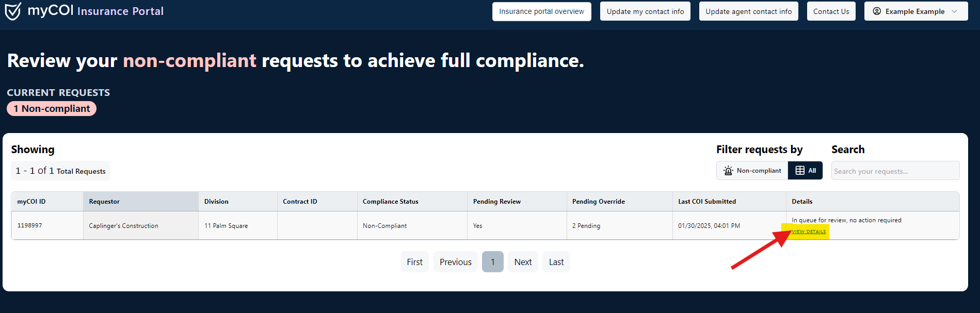
Task: Click the alarm icon in Non-compliant filter
Action: pos(728,171)
